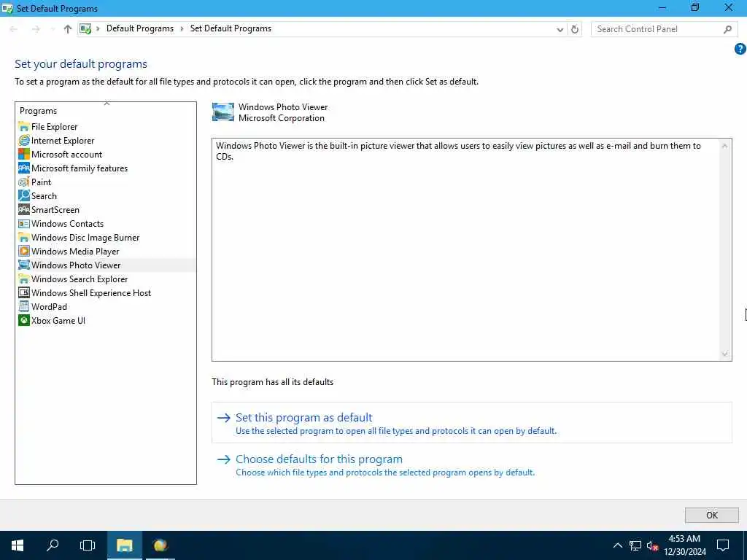The height and width of the screenshot is (560, 747).
Task: Expand the address bar history dropdown
Action: tap(560, 29)
